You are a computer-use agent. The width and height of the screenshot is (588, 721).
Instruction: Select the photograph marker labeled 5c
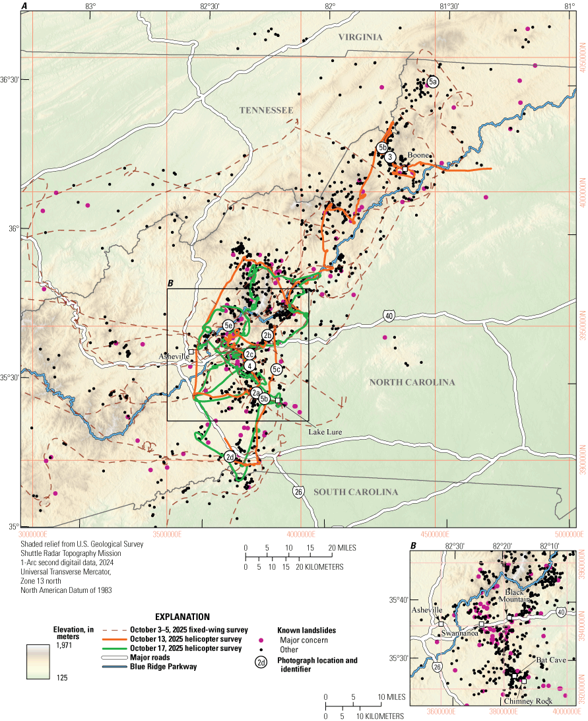tap(277, 369)
